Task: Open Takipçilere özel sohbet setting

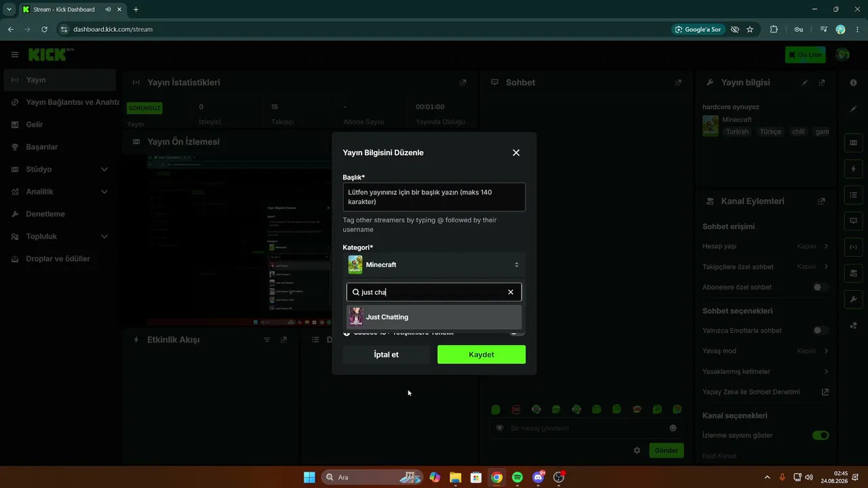Action: [x=766, y=267]
